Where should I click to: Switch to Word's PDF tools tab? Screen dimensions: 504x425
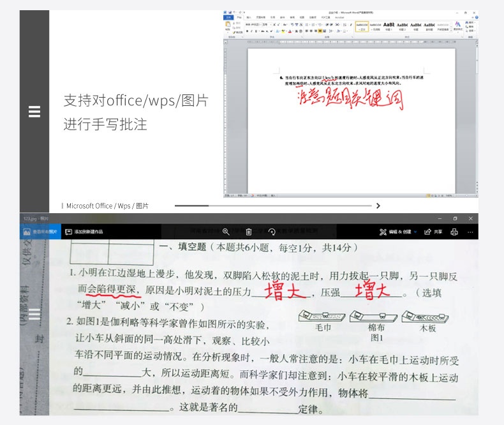pos(325,17)
